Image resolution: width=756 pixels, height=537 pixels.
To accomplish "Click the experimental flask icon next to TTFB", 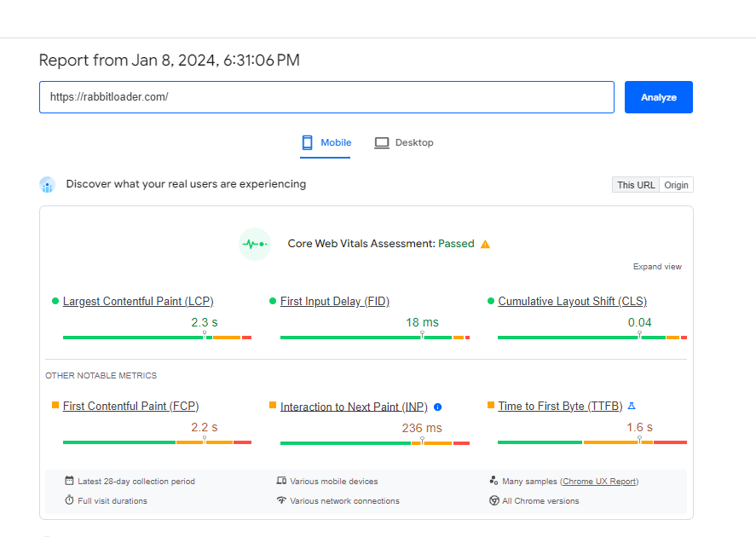I will [x=632, y=406].
